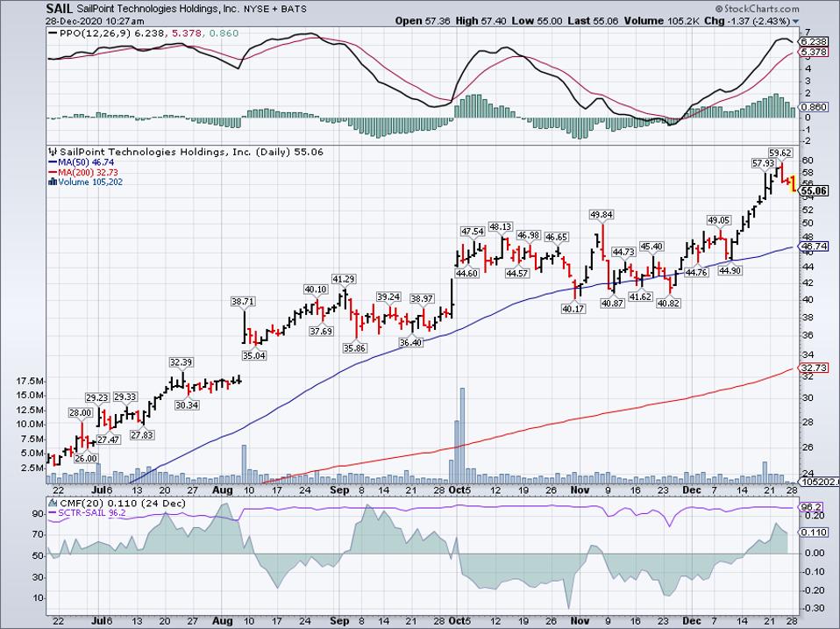Click the MA(50) 46.74 legend entry

(x=86, y=162)
